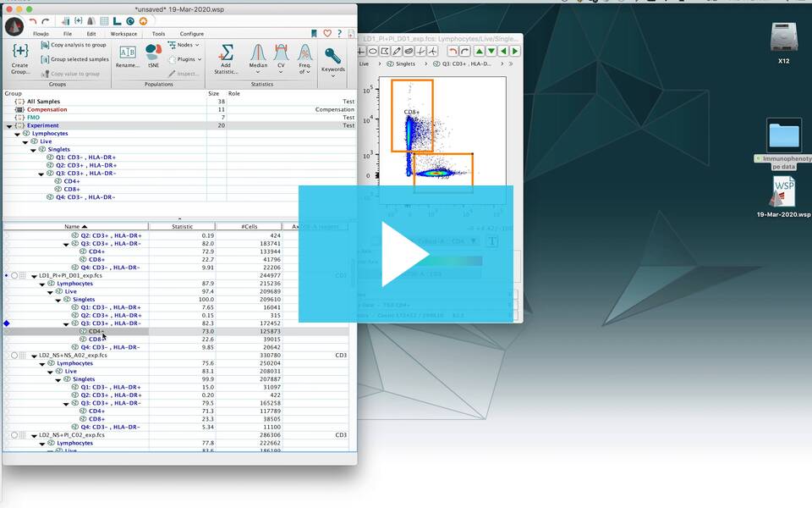
Task: Open the FlowJo tab
Action: tap(41, 34)
